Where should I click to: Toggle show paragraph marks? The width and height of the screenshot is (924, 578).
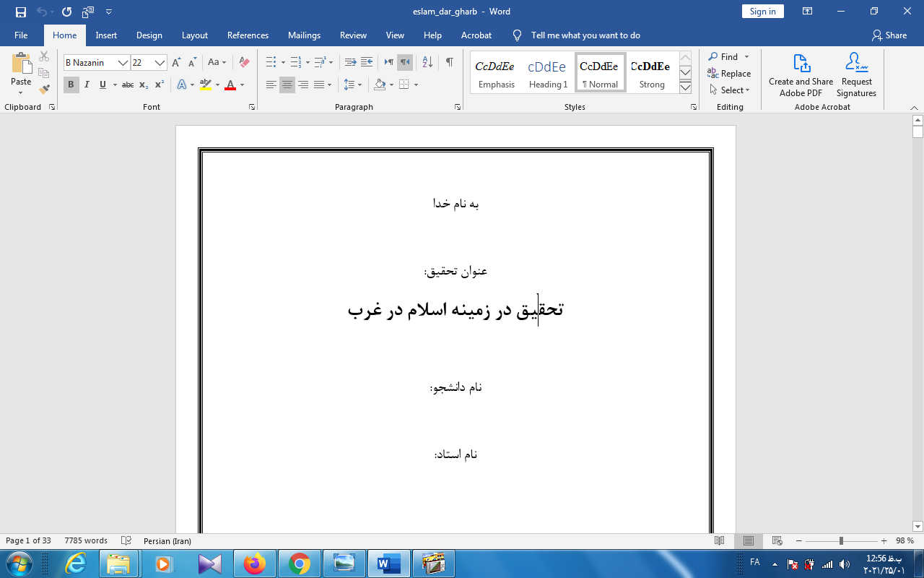pyautogui.click(x=449, y=63)
